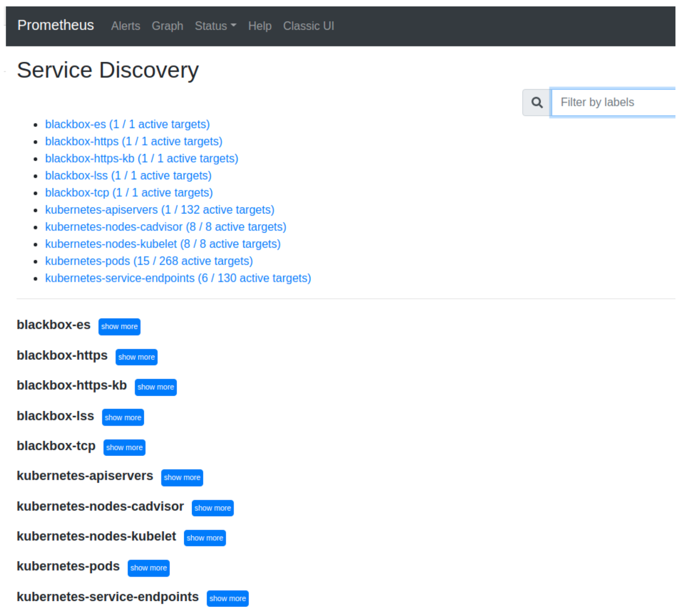Screen dimensions: 680x616
Task: Expand targets for blackbox-es via show more
Action: 119,326
